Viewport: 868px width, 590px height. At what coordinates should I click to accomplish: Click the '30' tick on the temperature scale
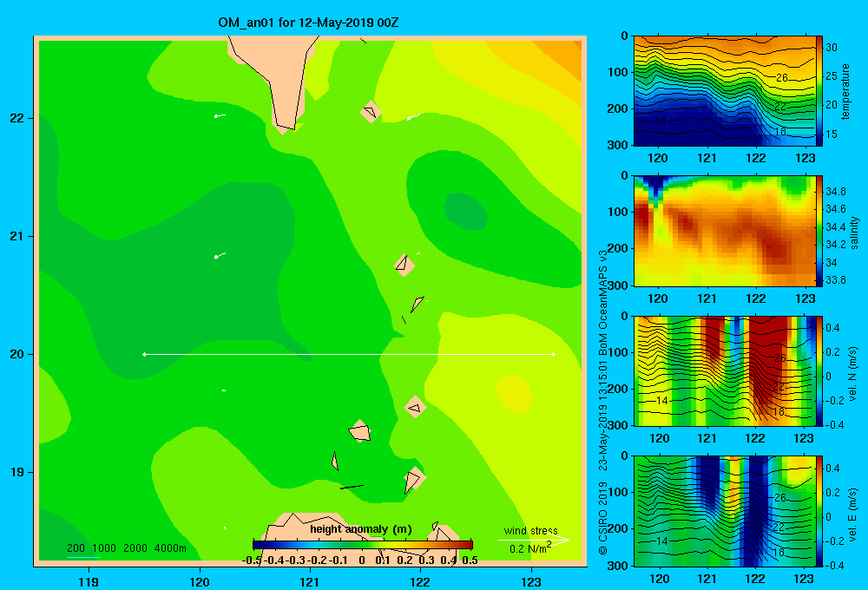click(832, 48)
